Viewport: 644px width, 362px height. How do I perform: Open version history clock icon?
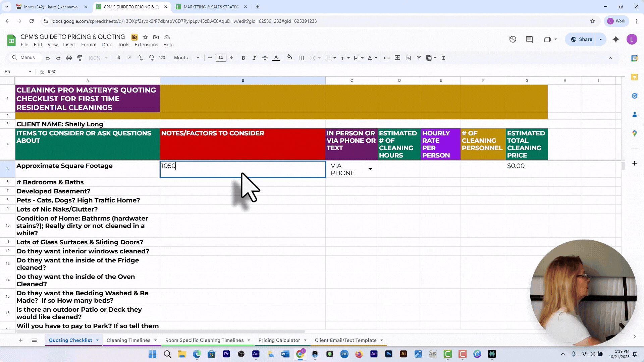[x=513, y=39]
